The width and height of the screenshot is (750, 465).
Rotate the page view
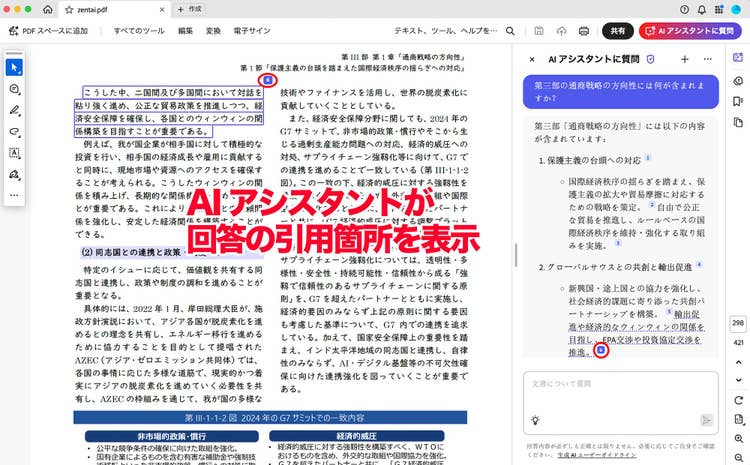[739, 400]
